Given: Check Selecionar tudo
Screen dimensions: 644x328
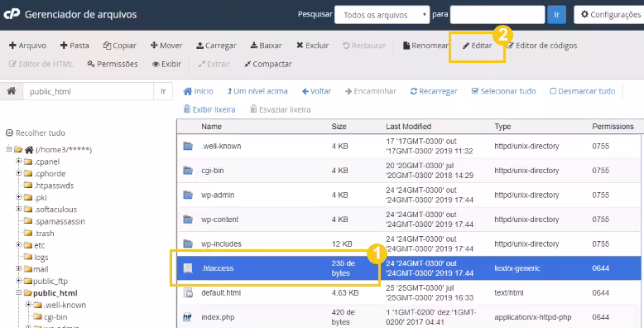Looking at the screenshot, I should click(503, 91).
